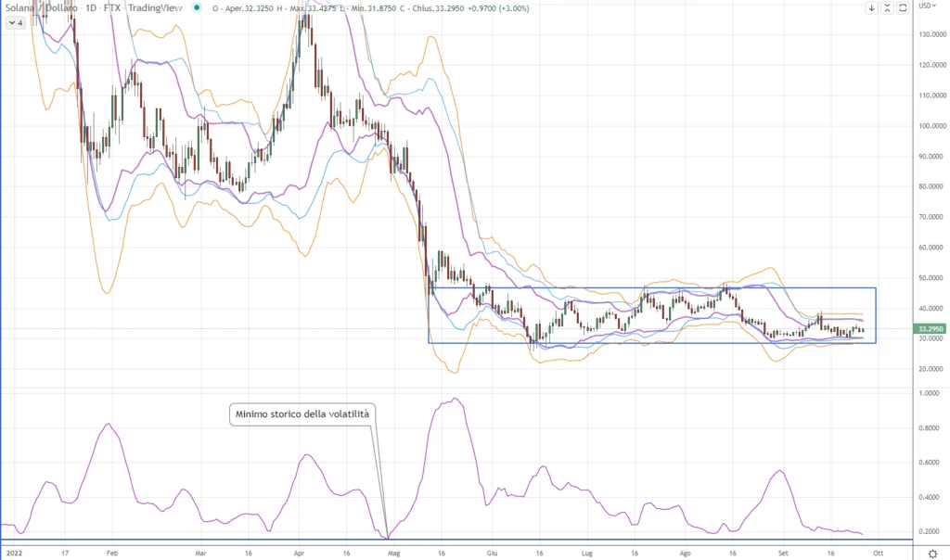Select the blue rectangle around the price range
Viewport: 950px width, 560px height.
(x=649, y=288)
